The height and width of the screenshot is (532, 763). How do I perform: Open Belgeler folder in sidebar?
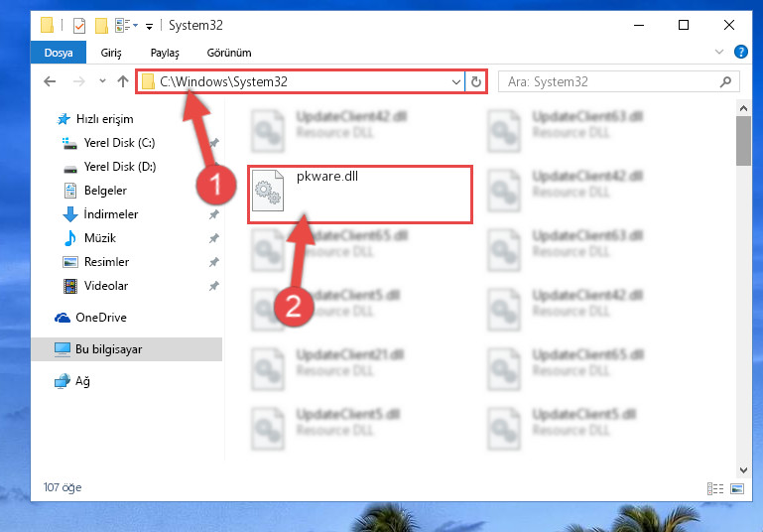(105, 191)
